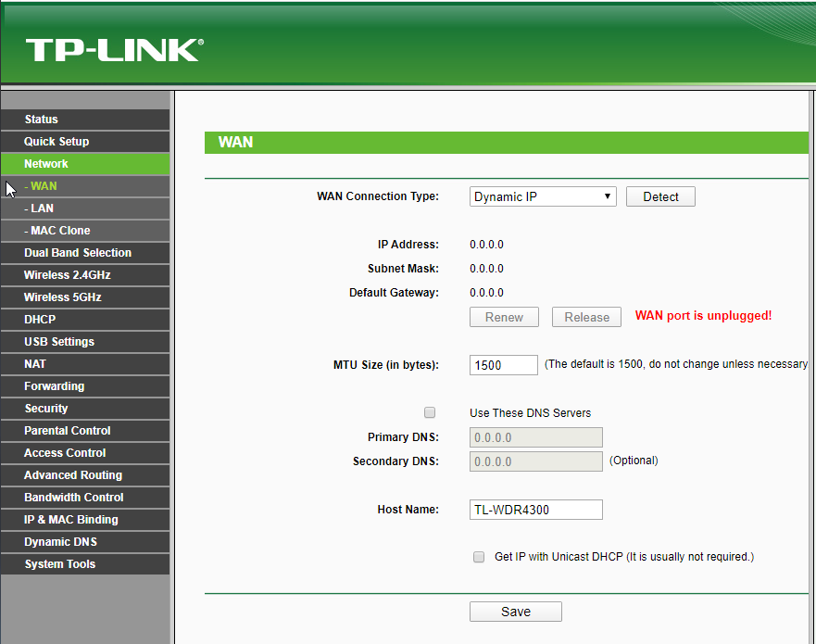This screenshot has width=816, height=644.
Task: Open USB Settings in the sidebar
Action: 85,342
